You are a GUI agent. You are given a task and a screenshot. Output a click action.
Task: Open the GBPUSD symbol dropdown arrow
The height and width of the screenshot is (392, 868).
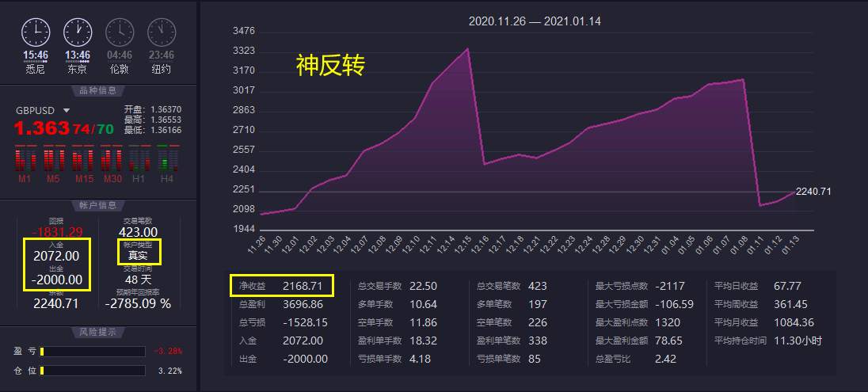[67, 111]
